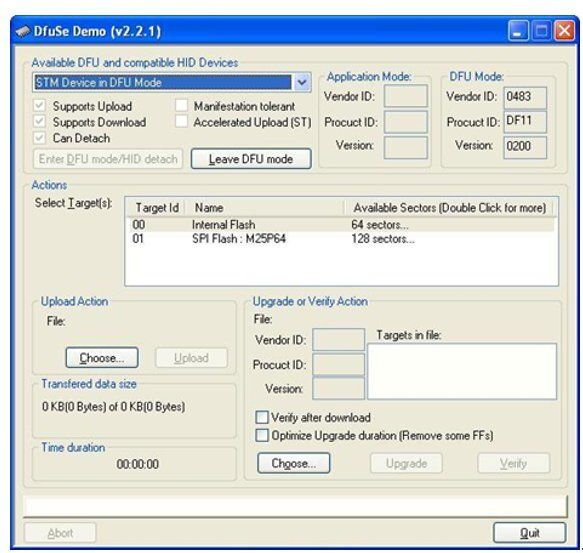
Task: Click the DFU Mode Version field 0200
Action: (525, 147)
